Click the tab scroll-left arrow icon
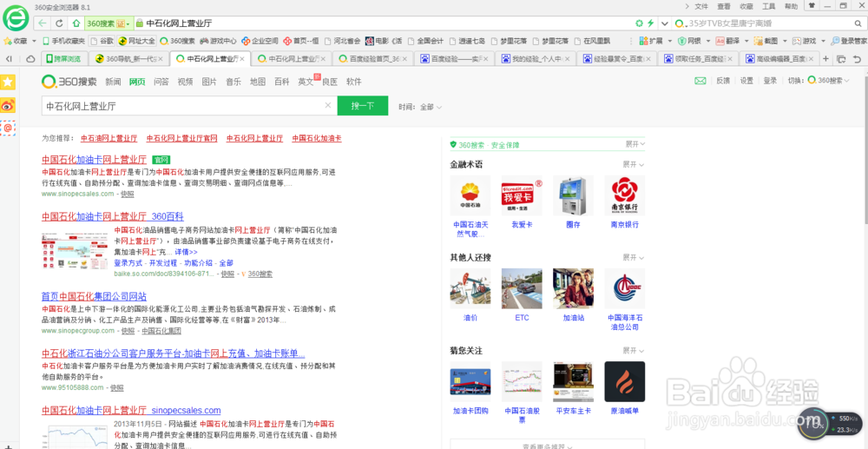Viewport: 868px width, 449px height. [9, 59]
